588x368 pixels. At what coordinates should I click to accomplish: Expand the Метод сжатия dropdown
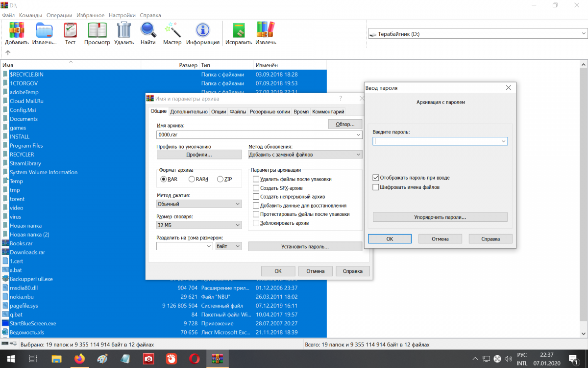coord(199,204)
